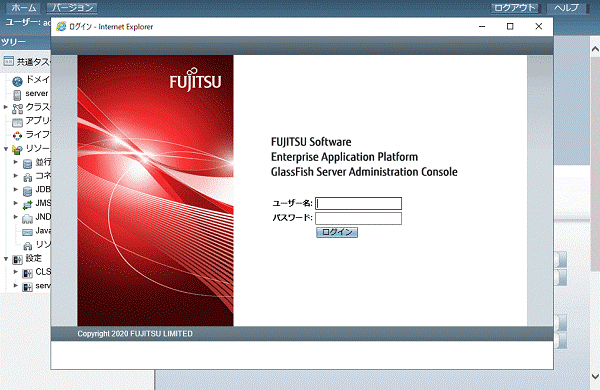Click the リソース adapter icon below JavaMail
The height and width of the screenshot is (390, 600).
(x=28, y=246)
